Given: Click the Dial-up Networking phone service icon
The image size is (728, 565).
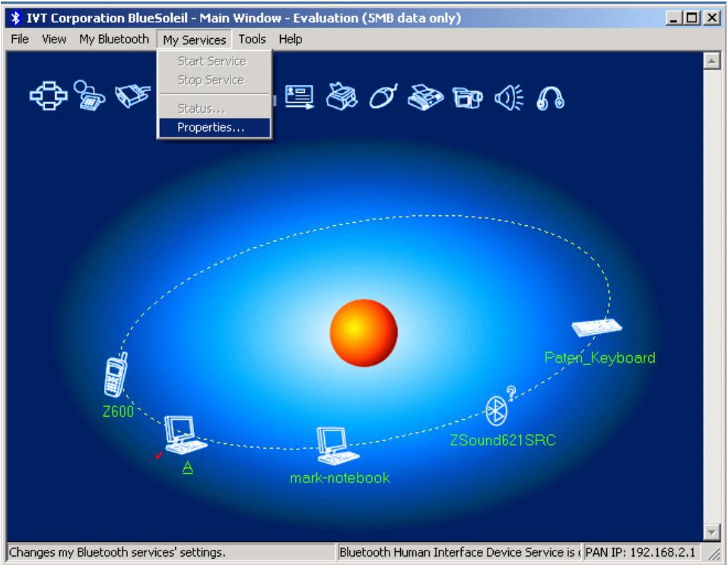Looking at the screenshot, I should pyautogui.click(x=89, y=96).
